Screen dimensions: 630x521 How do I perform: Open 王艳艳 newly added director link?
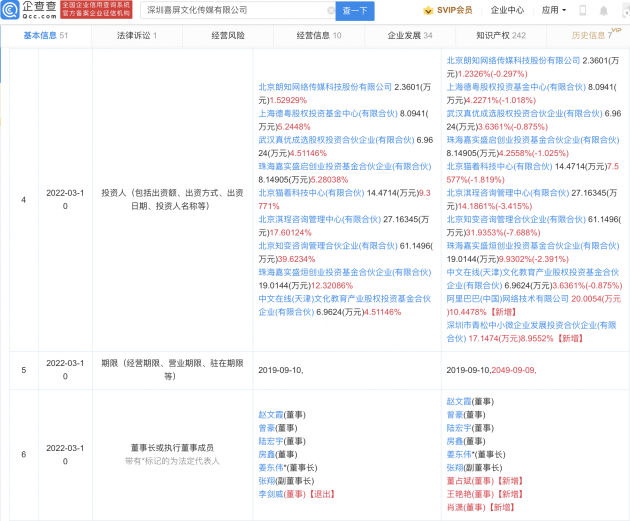tap(459, 494)
